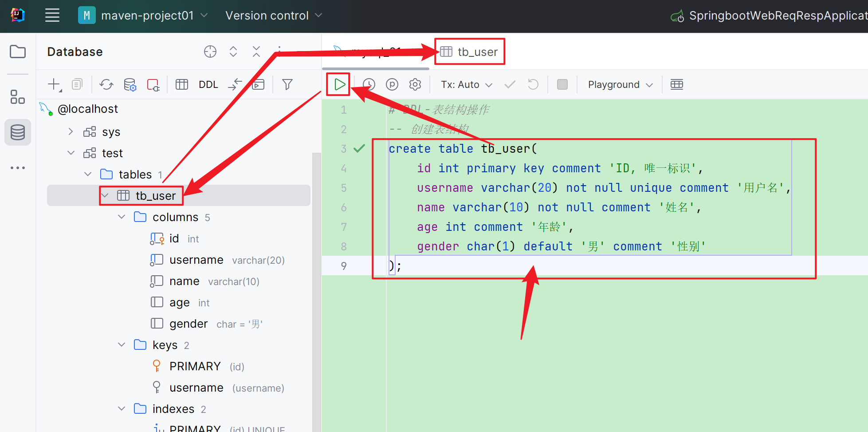Click the DDL button in Database toolbar
868x432 pixels.
(x=208, y=84)
